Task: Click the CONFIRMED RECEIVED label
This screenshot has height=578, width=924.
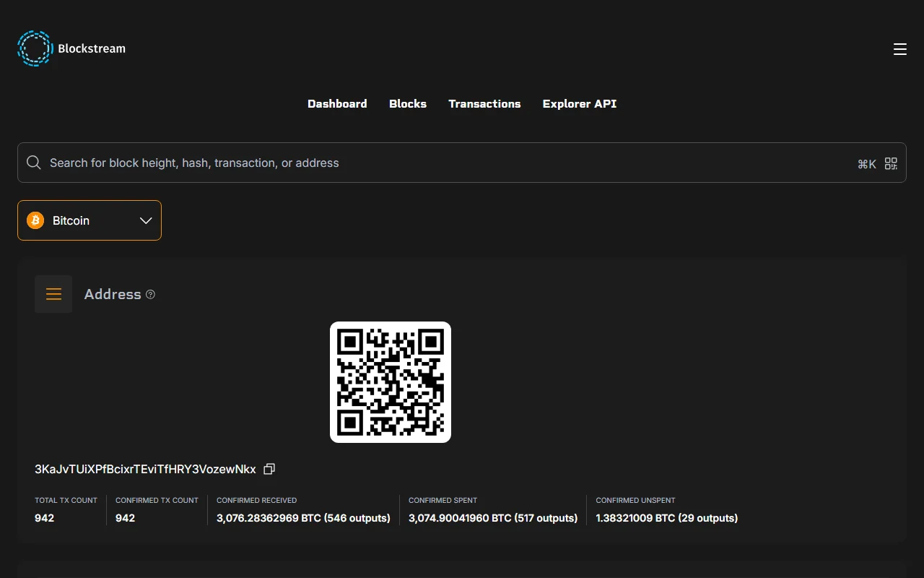Action: (x=256, y=500)
